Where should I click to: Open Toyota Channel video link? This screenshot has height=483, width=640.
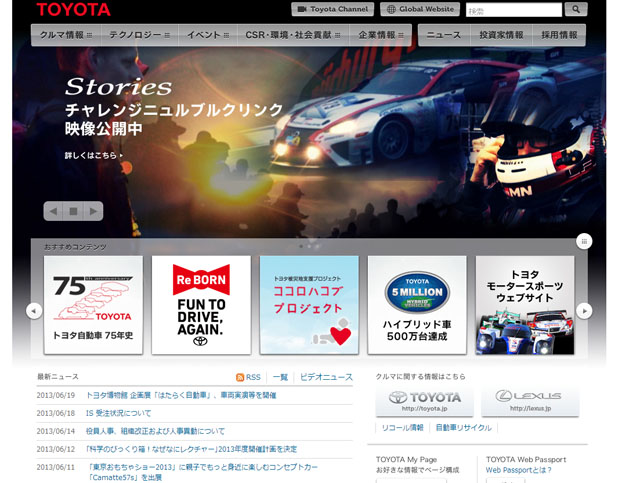332,9
